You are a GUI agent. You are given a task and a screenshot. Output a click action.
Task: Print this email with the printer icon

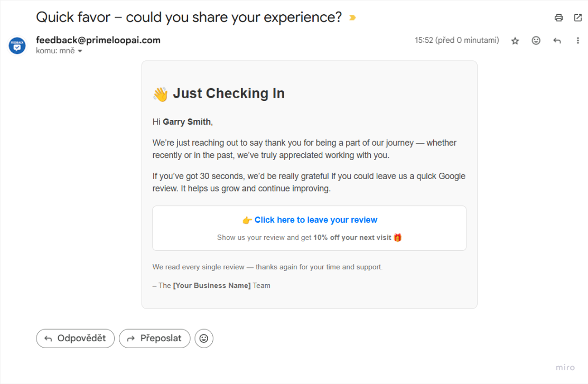[x=559, y=17]
